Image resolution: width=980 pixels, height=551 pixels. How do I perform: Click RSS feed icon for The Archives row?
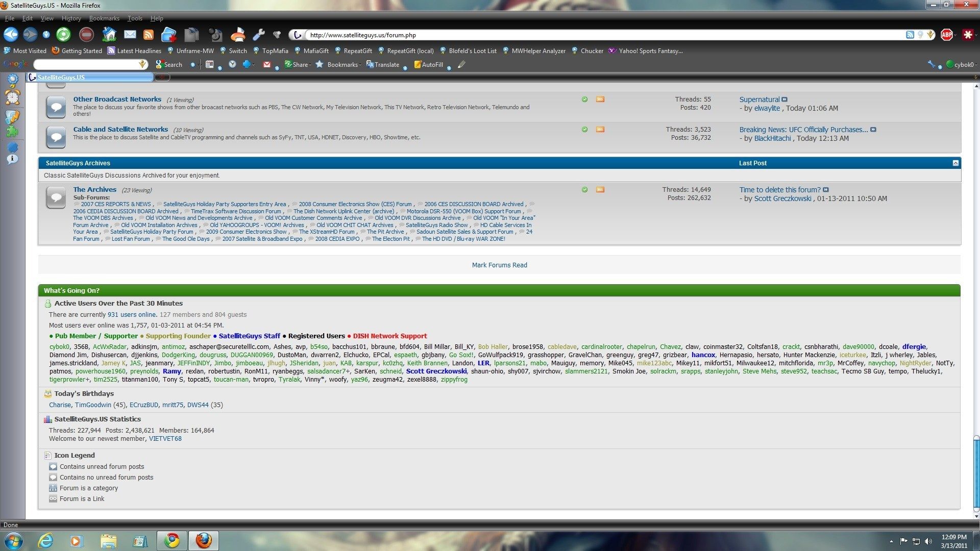point(600,189)
